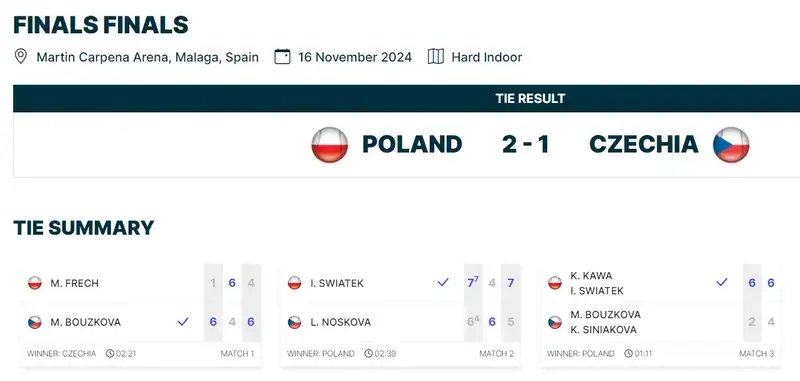Viewport: 800px width, 381px height.
Task: Click the court surface map icon
Action: tap(436, 56)
